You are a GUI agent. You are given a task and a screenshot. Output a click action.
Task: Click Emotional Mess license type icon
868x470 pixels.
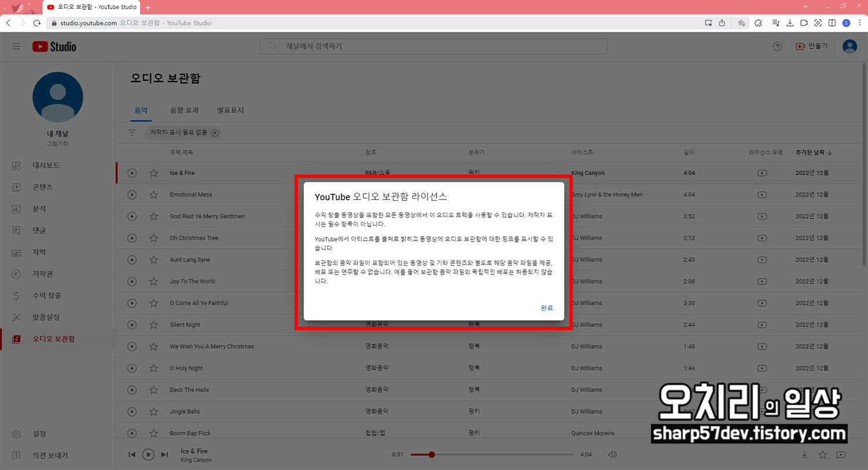762,195
